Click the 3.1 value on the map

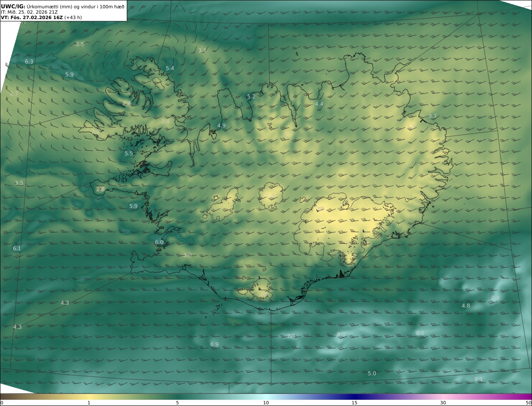pyautogui.click(x=202, y=50)
